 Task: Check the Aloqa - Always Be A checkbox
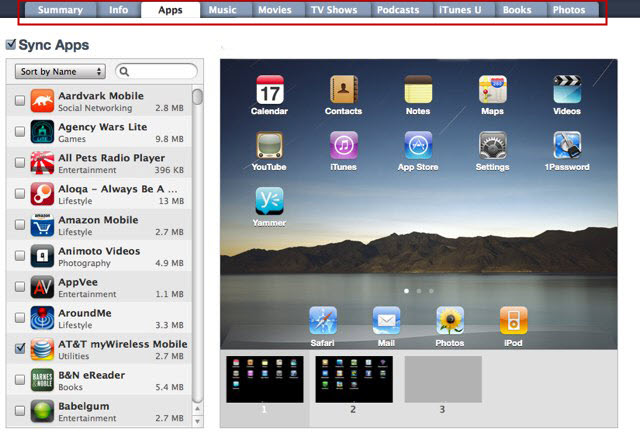point(20,193)
